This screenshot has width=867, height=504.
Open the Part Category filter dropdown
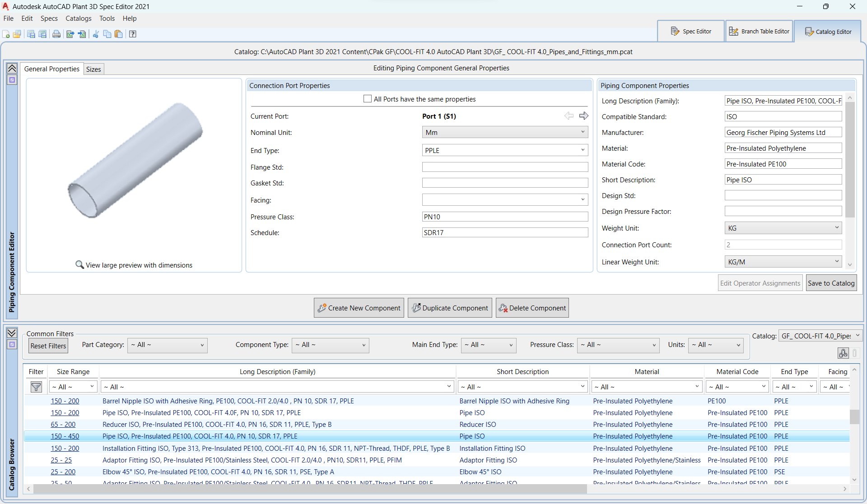click(x=167, y=345)
